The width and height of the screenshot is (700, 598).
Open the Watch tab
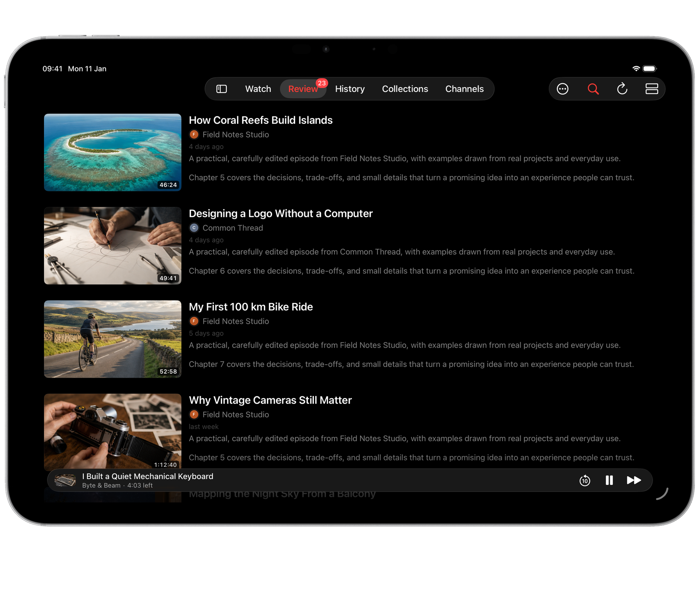[x=258, y=89]
